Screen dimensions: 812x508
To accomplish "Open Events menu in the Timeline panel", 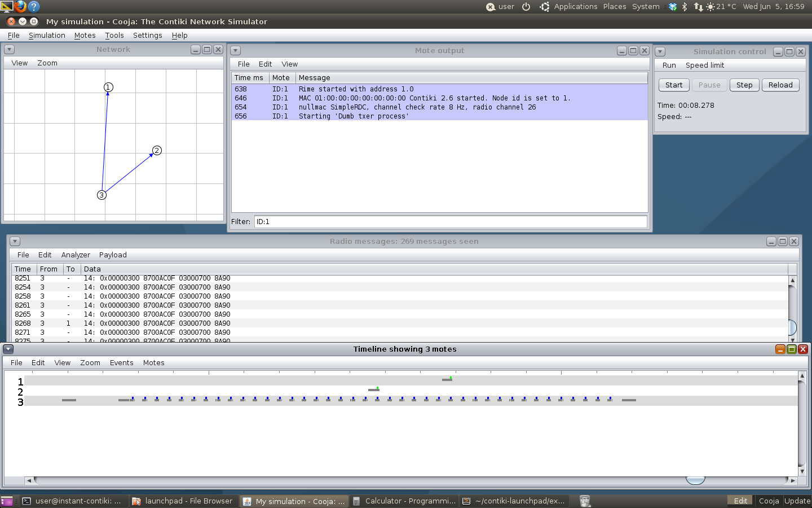I will (122, 363).
